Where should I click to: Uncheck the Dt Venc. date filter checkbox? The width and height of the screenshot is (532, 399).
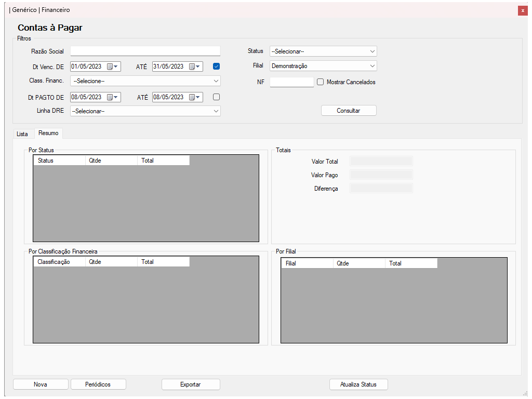coord(217,66)
